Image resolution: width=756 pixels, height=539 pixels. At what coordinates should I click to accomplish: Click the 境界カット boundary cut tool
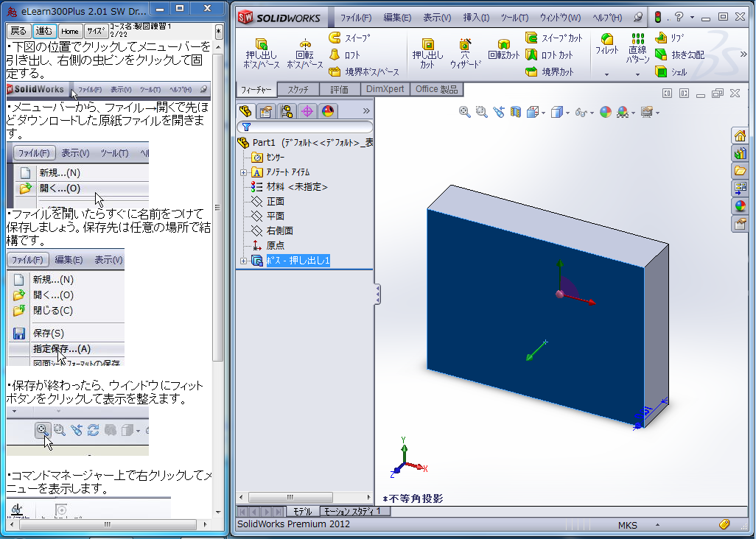click(550, 71)
